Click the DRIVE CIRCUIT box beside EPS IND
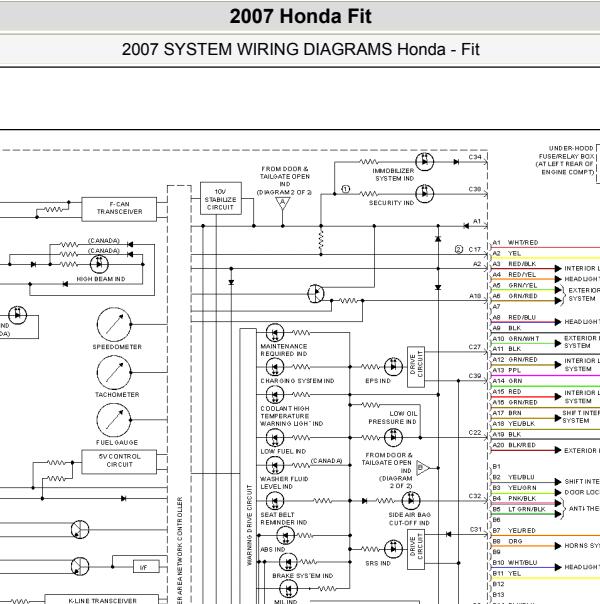Image resolution: width=600 pixels, height=604 pixels. pos(416,367)
